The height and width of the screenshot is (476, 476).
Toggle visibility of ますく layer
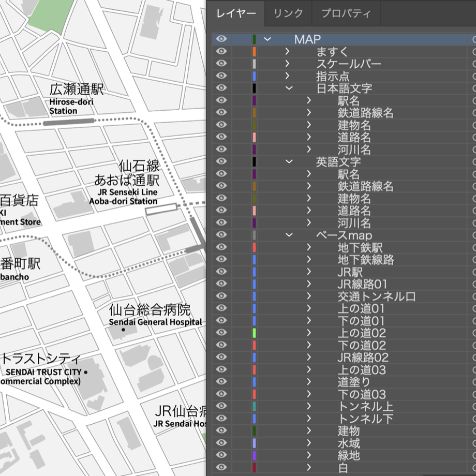tap(221, 51)
